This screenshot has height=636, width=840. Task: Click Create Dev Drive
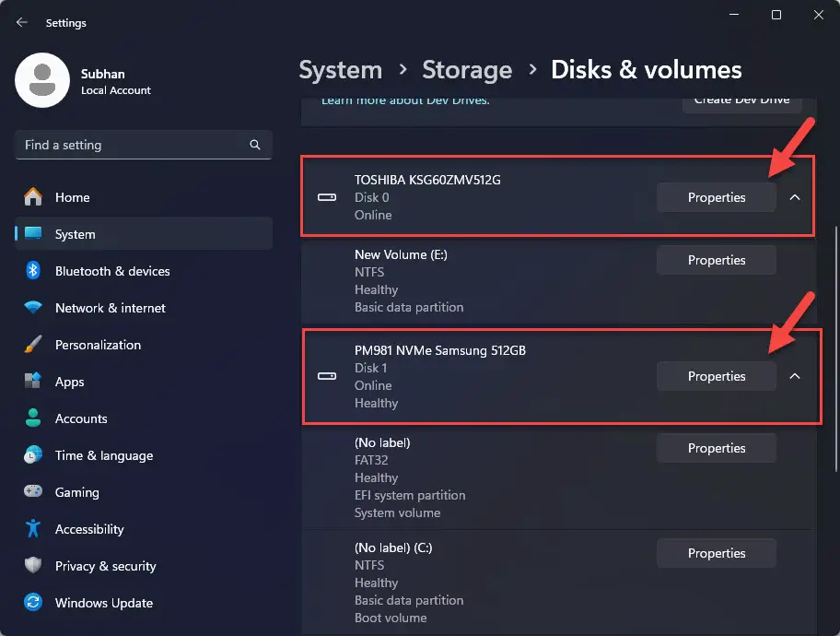coord(741,102)
